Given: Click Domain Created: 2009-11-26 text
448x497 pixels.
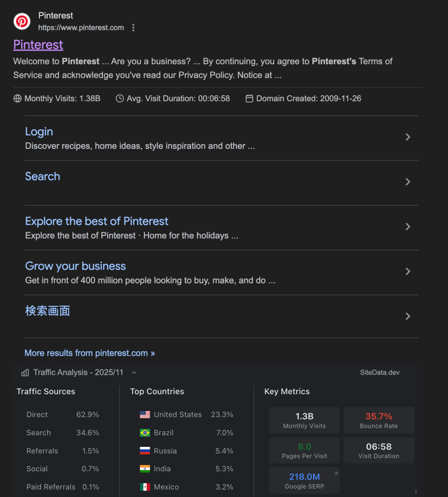Looking at the screenshot, I should (309, 99).
